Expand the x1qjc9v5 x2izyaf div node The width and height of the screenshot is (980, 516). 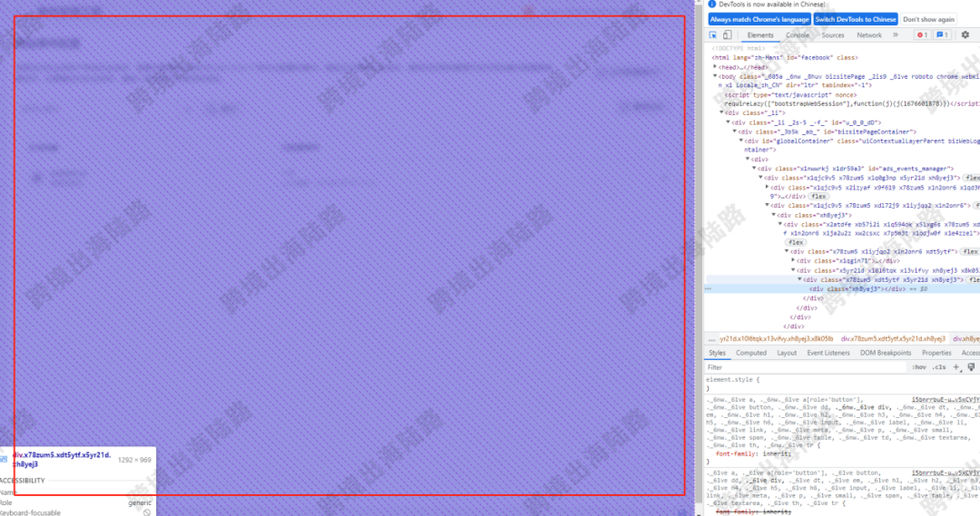coord(768,187)
